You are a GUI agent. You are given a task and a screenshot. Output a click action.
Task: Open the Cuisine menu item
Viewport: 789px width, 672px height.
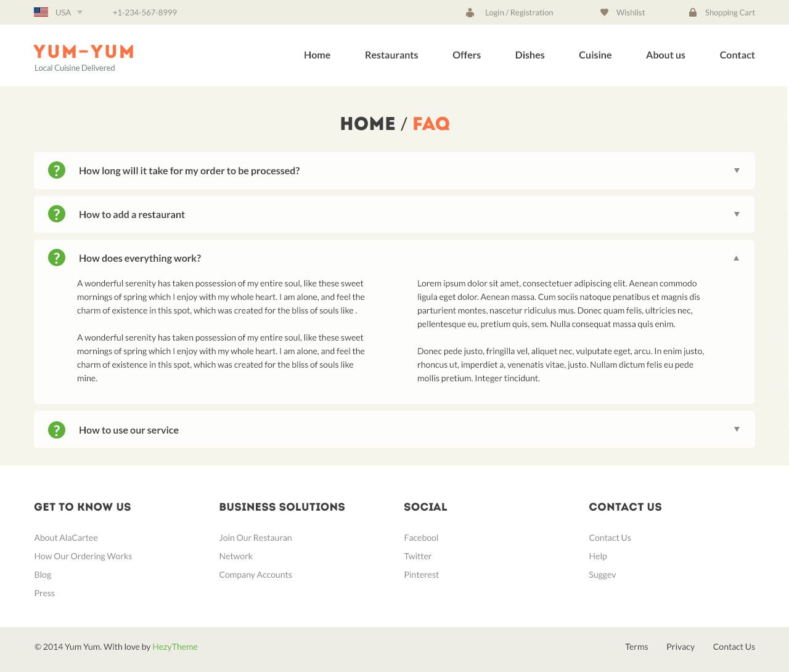point(595,55)
